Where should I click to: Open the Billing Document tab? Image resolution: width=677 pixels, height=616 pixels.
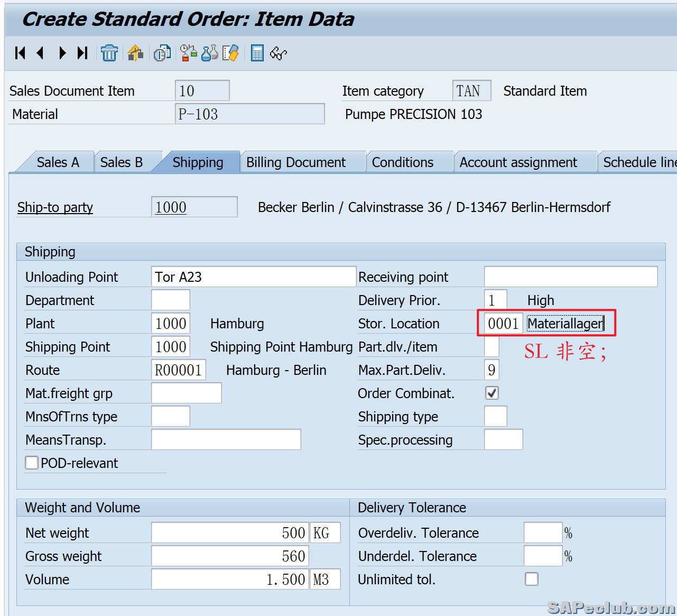coord(296,162)
